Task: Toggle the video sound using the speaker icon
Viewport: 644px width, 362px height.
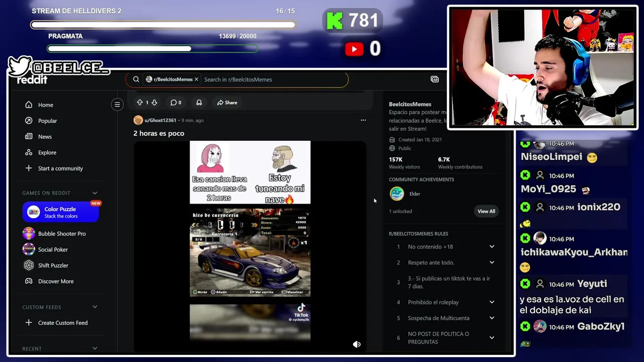Action: pos(357,344)
